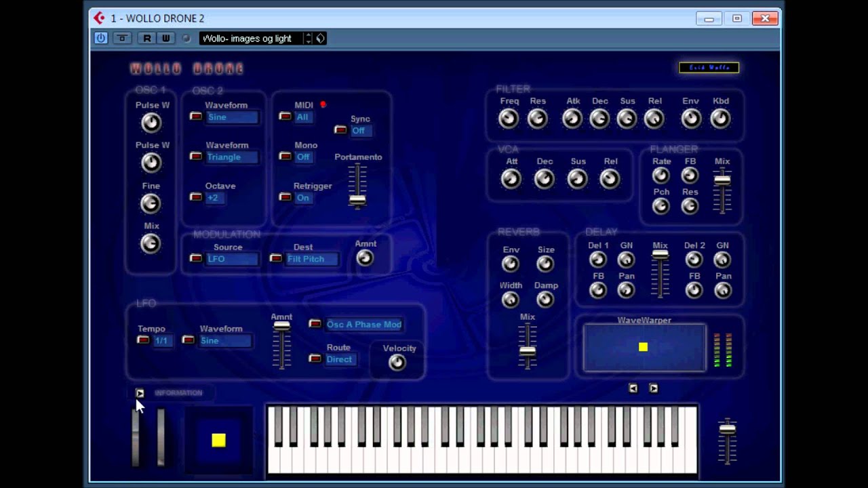The width and height of the screenshot is (868, 488).
Task: Toggle the red Retrigger button
Action: pos(285,197)
